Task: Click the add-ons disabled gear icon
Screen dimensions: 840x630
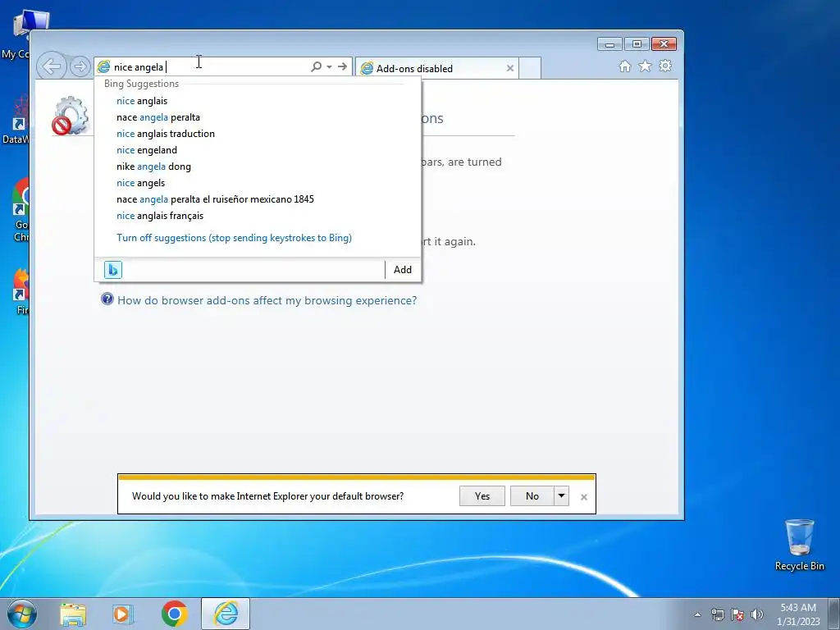Action: coord(71,115)
